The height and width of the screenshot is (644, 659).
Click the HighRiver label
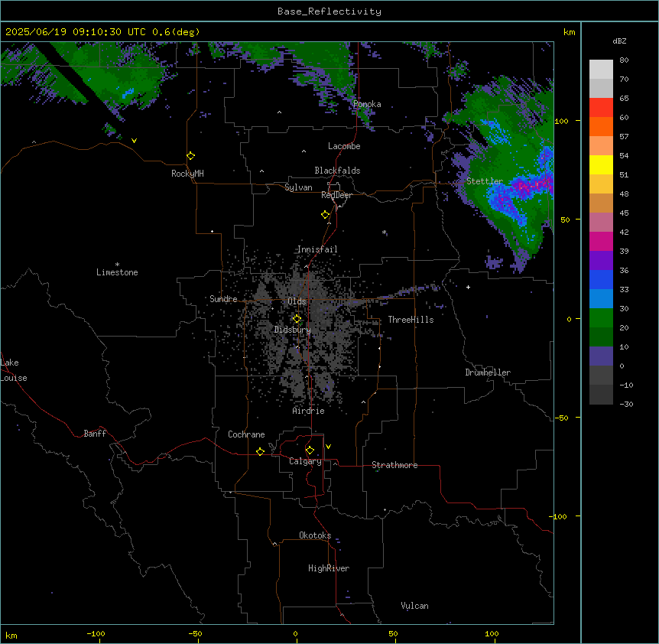pos(329,568)
